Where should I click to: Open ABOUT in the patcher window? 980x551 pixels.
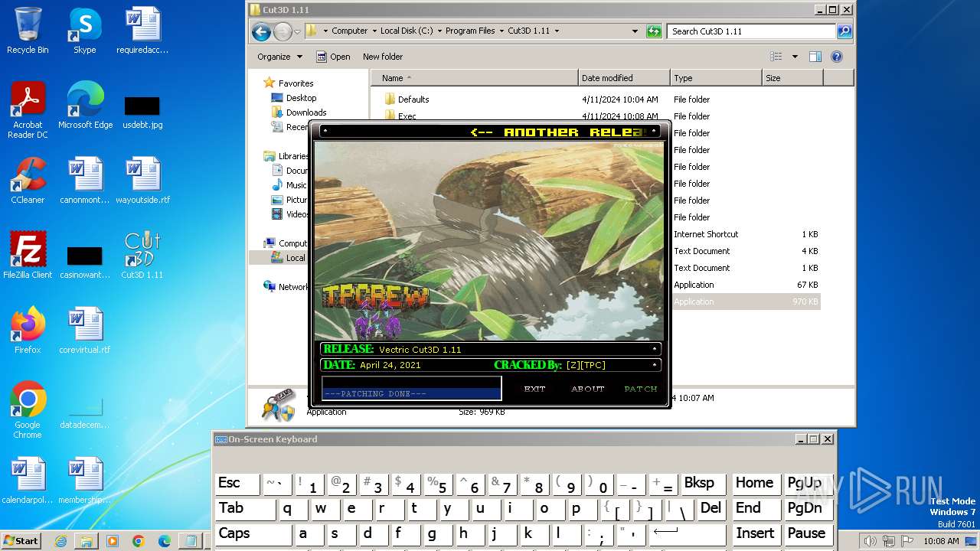coord(588,389)
